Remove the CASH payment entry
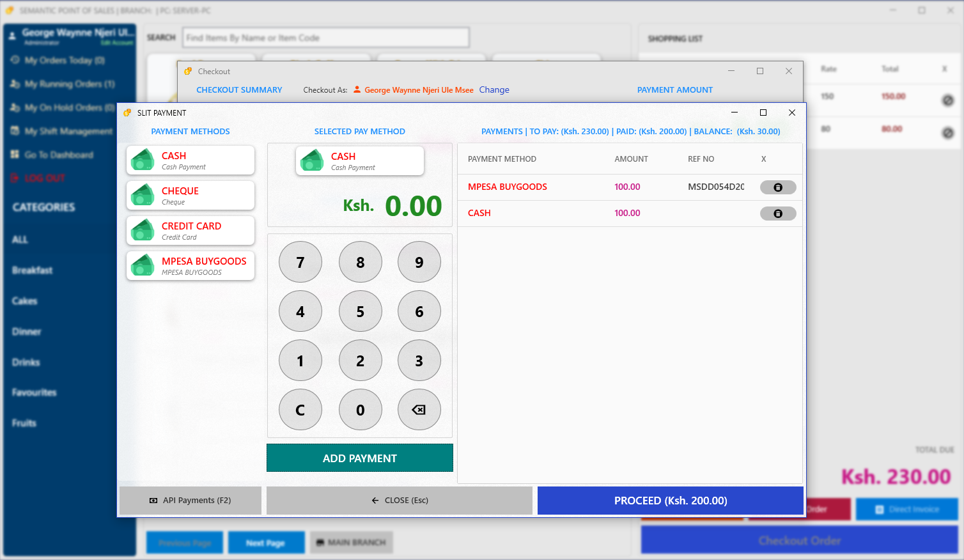The image size is (964, 560). [777, 214]
